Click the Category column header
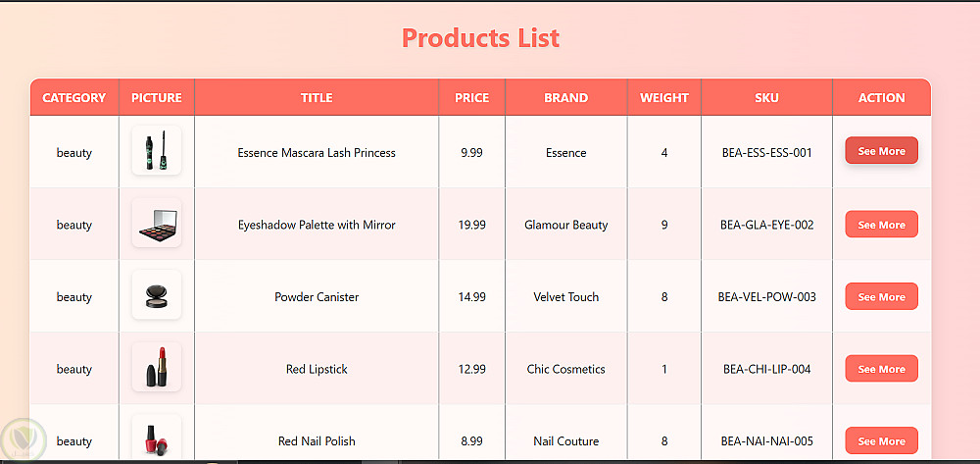Screen dimensions: 980x464 pos(74,98)
